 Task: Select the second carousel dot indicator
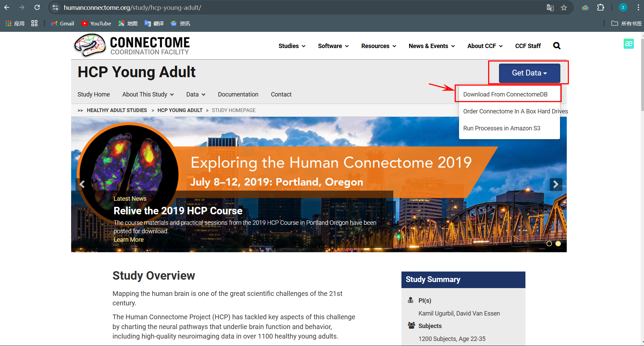tap(558, 243)
